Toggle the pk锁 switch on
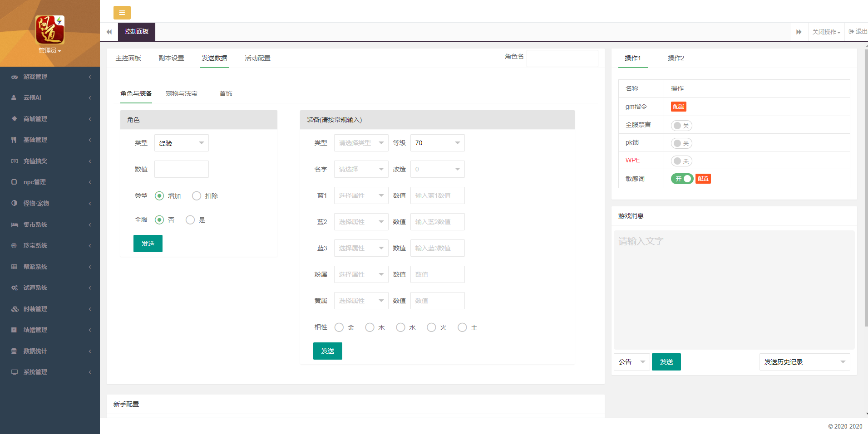The width and height of the screenshot is (868, 434). pos(681,143)
